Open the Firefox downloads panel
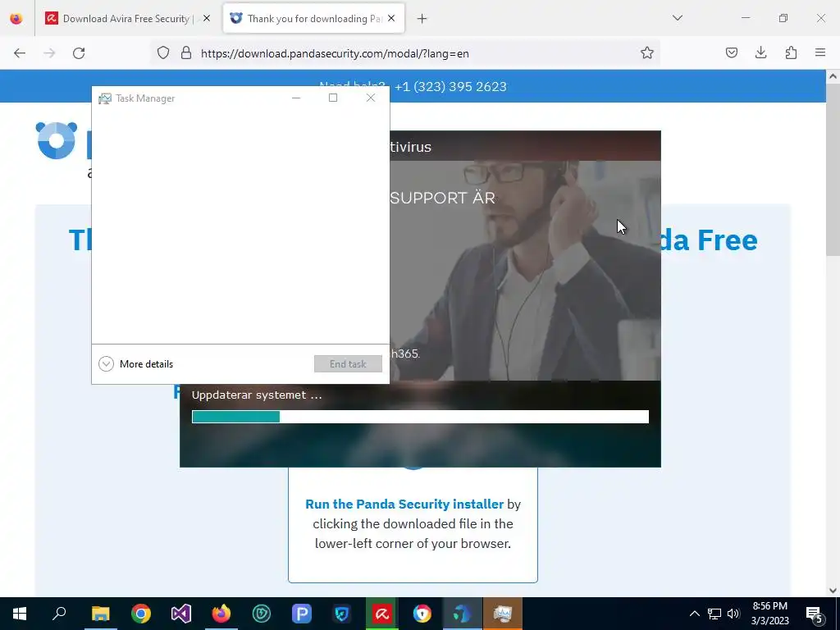The width and height of the screenshot is (840, 630). point(760,52)
